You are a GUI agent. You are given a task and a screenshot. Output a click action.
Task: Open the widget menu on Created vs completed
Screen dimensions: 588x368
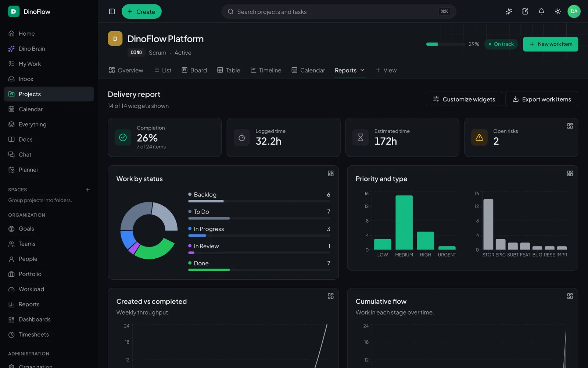tap(331, 296)
